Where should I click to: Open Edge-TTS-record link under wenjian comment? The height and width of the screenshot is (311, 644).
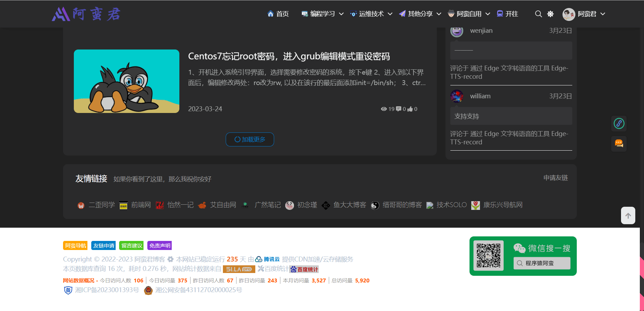pyautogui.click(x=509, y=72)
